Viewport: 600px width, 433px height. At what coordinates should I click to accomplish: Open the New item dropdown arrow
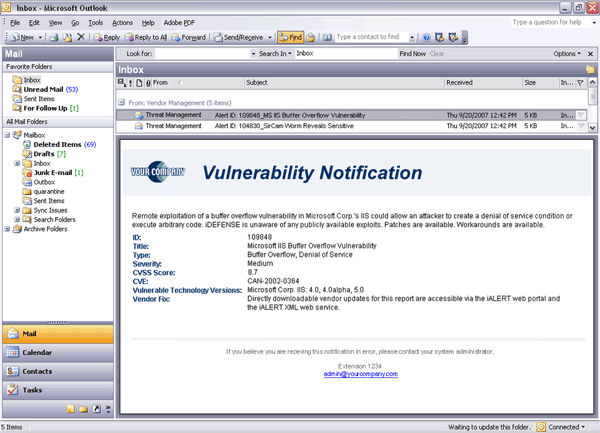click(x=40, y=37)
